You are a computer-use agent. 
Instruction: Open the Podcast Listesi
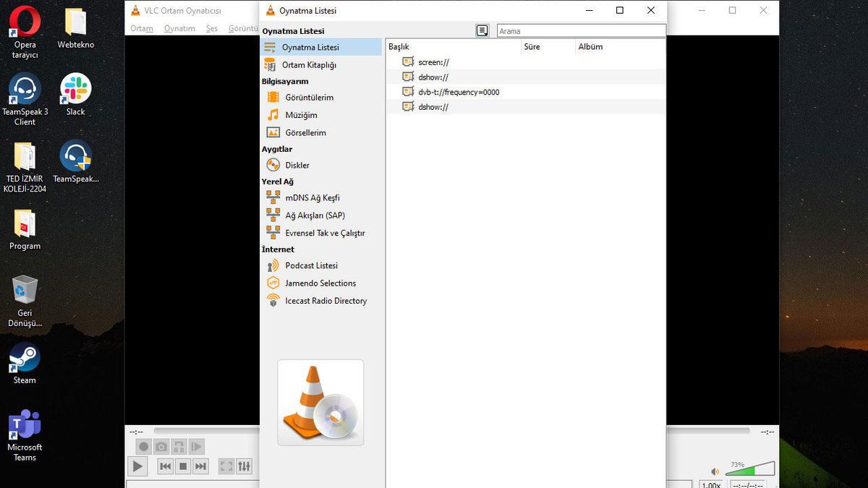click(x=310, y=265)
